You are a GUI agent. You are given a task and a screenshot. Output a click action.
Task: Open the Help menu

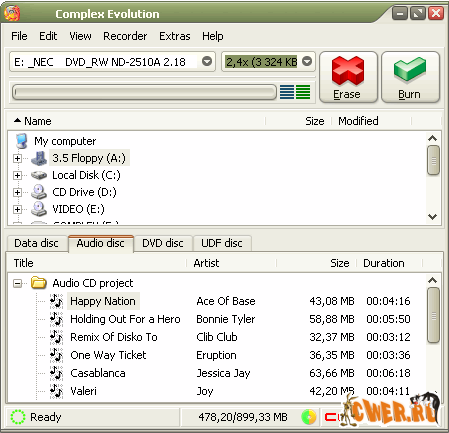[213, 36]
